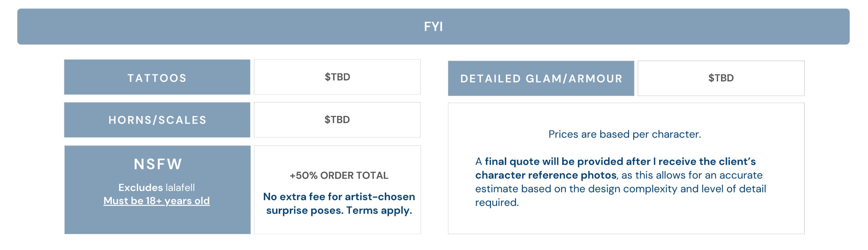Select the HORNS/SCALES label box
This screenshot has height=250, width=868.
(157, 120)
